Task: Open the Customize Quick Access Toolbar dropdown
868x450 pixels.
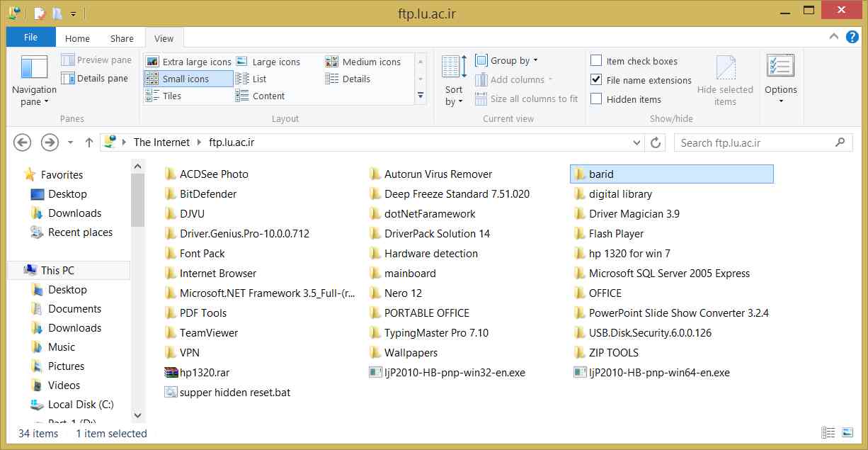Action: [x=74, y=13]
